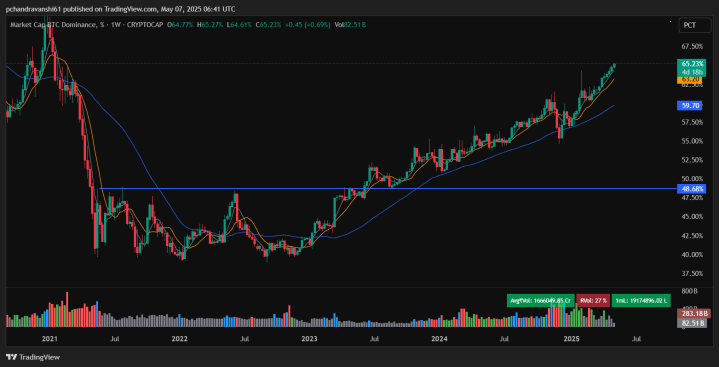Click the low value L64.61%
Screen dimensions: 719x367
click(x=239, y=25)
